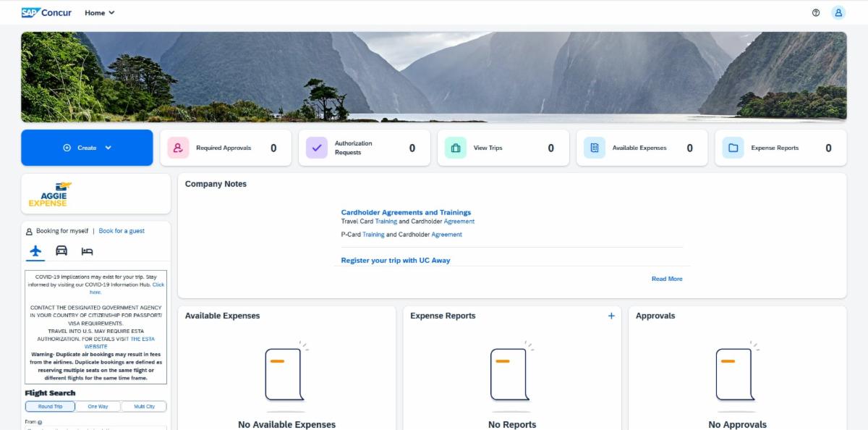
Task: Open the View Trips tile
Action: click(x=503, y=148)
